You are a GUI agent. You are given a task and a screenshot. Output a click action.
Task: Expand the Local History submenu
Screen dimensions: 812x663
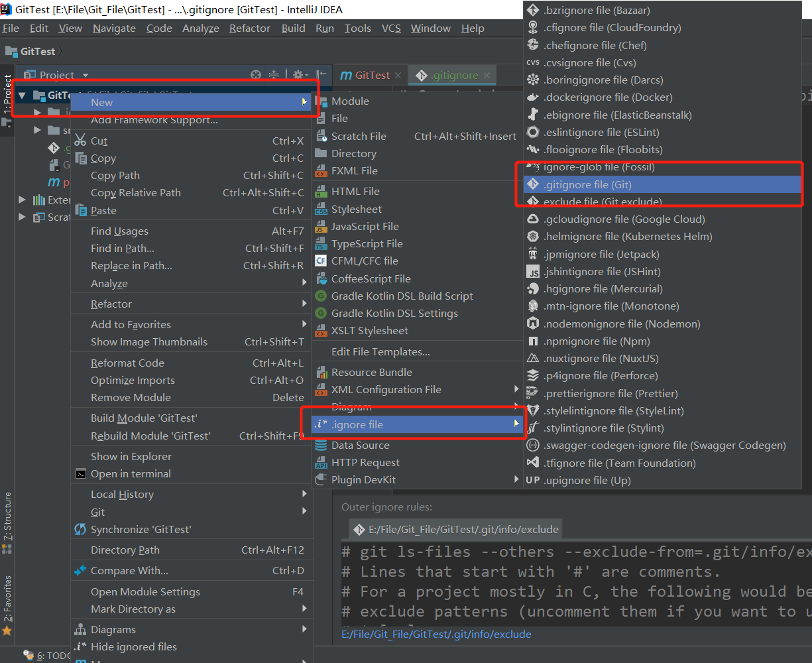point(305,494)
